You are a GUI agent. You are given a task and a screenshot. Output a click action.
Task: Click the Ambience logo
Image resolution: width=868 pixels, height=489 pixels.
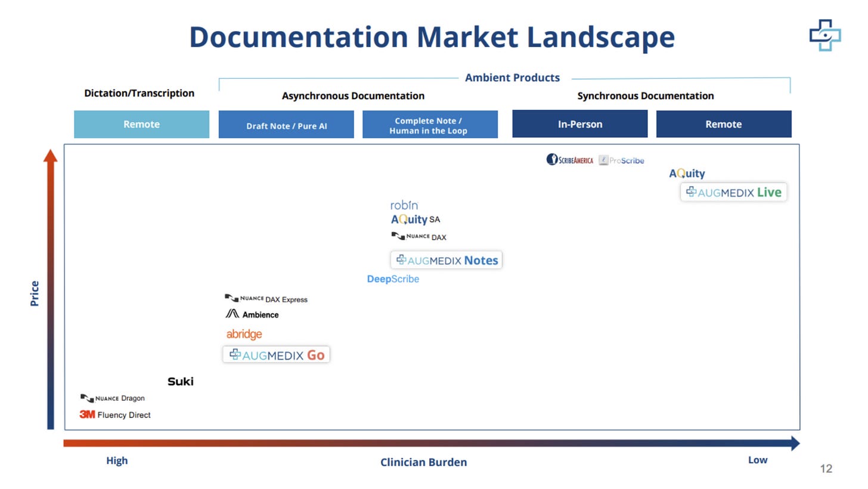tap(252, 314)
